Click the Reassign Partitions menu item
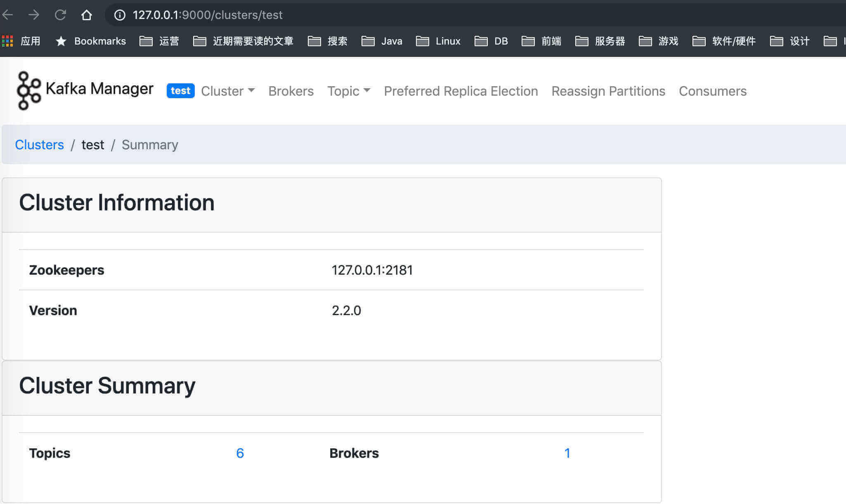 (608, 91)
